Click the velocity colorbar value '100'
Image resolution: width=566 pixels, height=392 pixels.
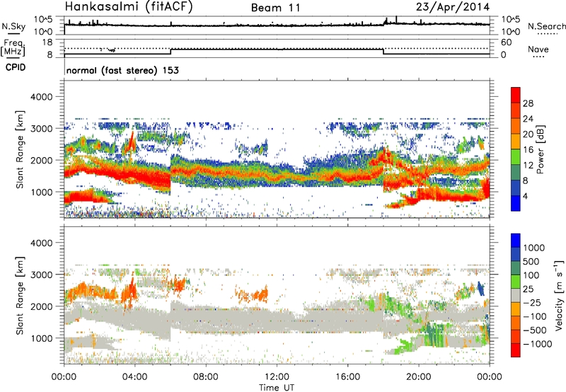point(531,275)
